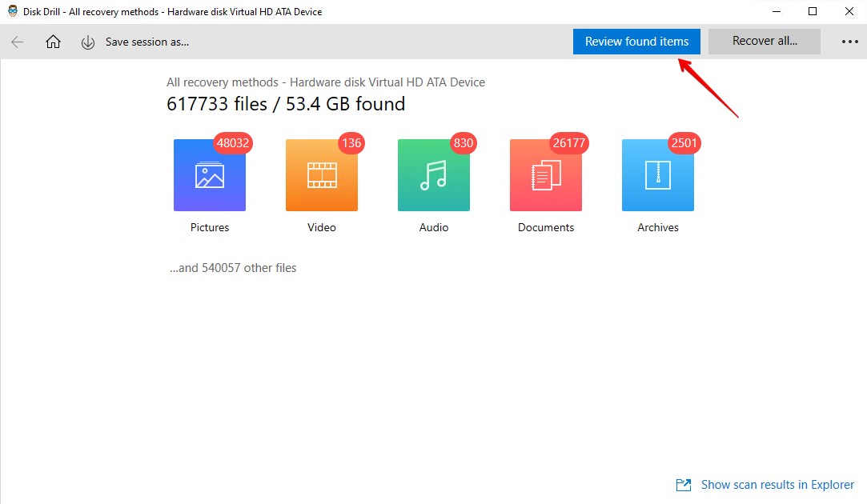Click the 'All recovery methods' subtitle text
This screenshot has height=504, width=867.
[326, 82]
